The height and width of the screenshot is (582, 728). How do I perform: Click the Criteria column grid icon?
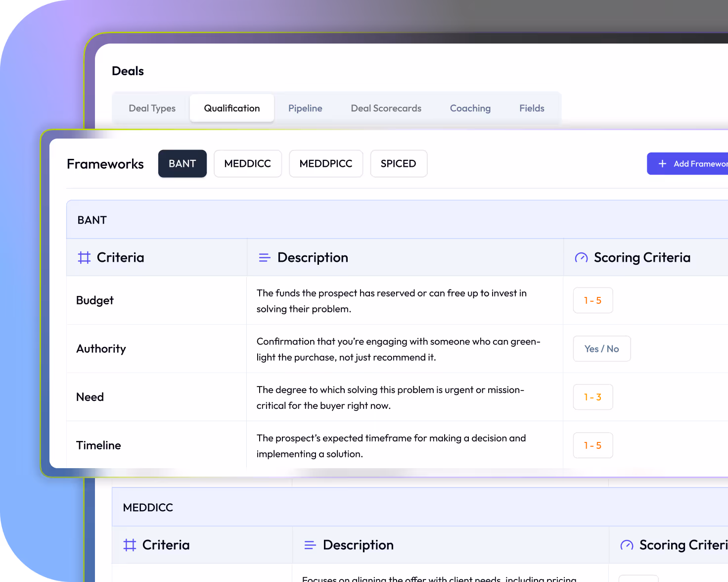(84, 257)
